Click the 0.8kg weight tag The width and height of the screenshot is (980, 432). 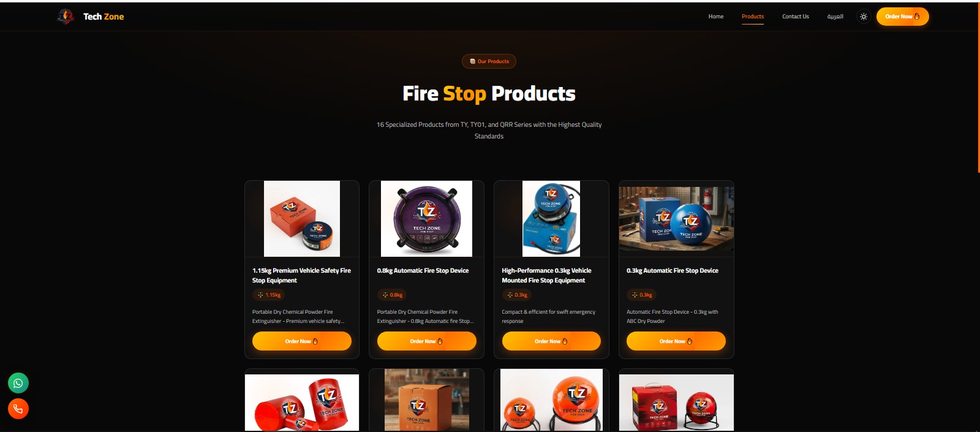(393, 295)
